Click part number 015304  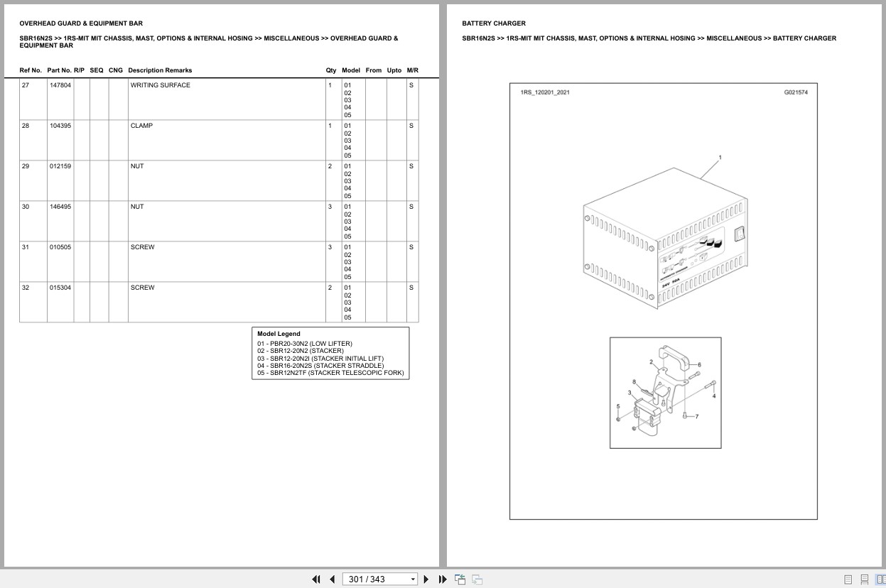point(60,288)
